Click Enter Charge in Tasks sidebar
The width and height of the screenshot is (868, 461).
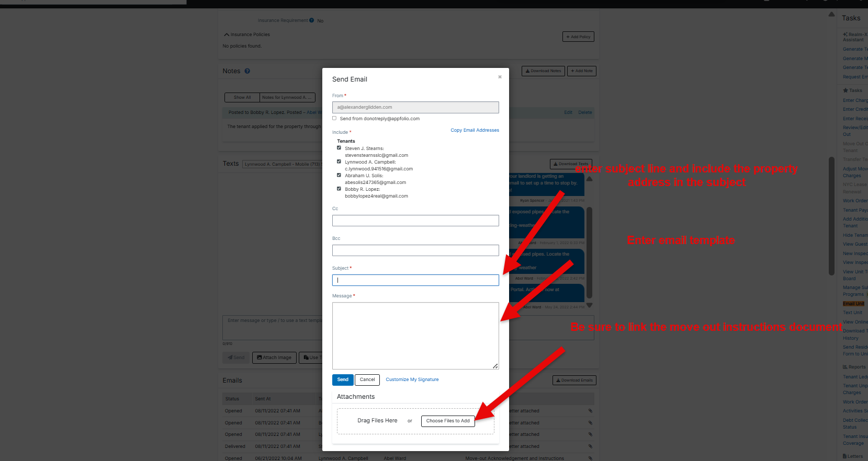click(855, 100)
